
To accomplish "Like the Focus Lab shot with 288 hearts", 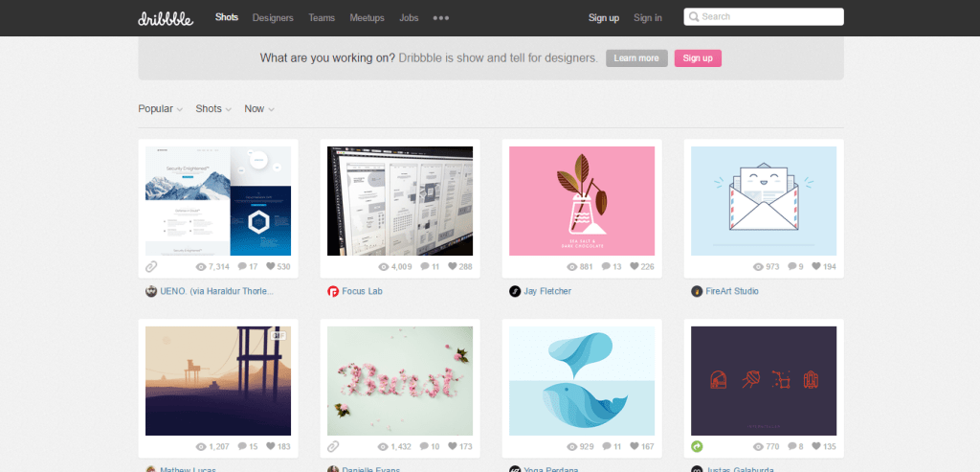I will pyautogui.click(x=453, y=266).
